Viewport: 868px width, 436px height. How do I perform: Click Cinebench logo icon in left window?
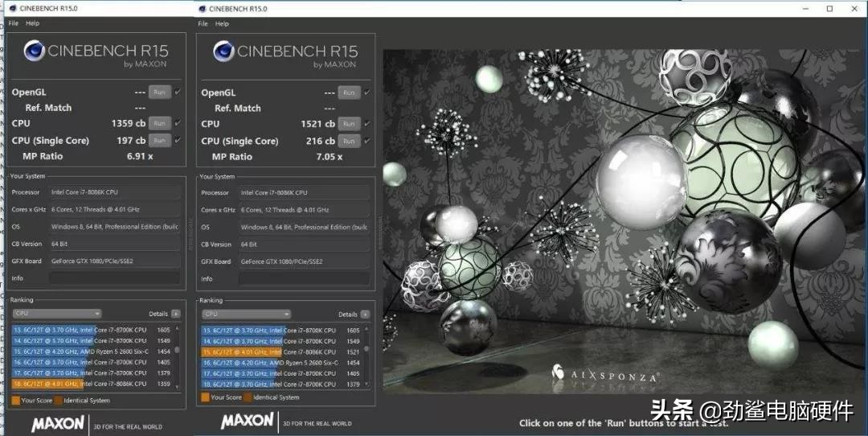coord(35,51)
